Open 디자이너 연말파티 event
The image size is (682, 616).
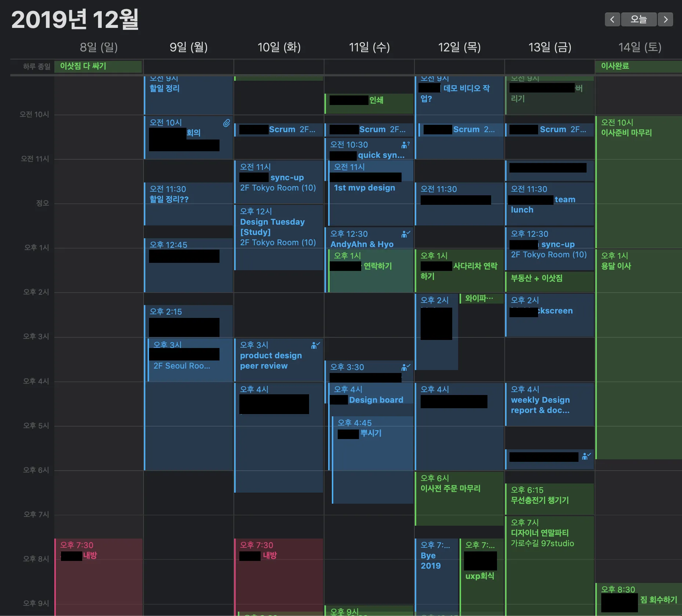(550, 566)
